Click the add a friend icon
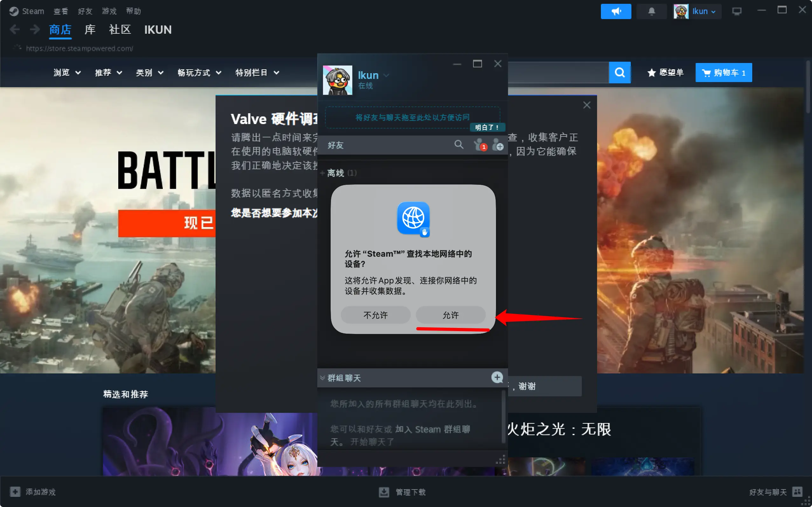Viewport: 812px width, 507px height. tap(498, 145)
